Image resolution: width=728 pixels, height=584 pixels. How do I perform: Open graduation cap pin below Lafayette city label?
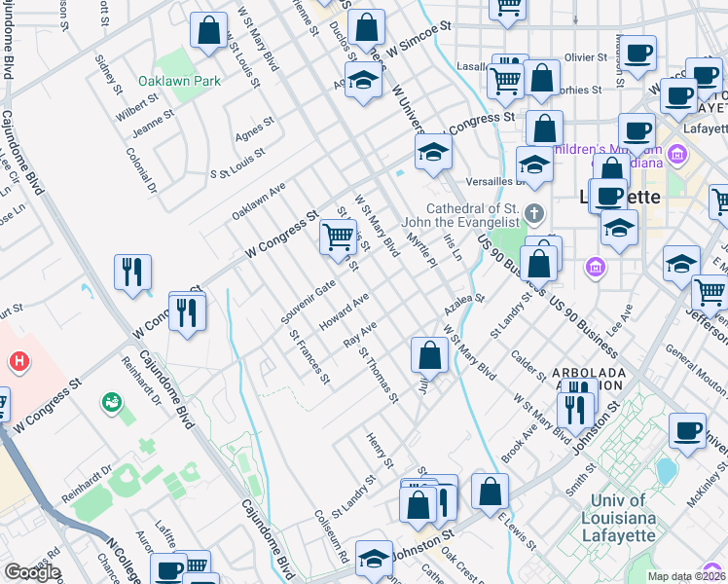619,230
